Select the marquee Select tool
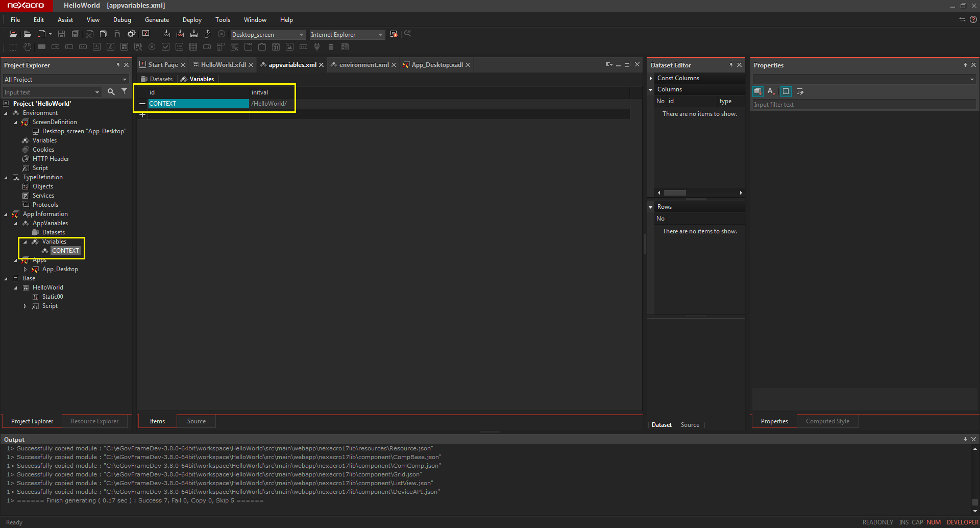Image resolution: width=980 pixels, height=528 pixels. [x=13, y=47]
